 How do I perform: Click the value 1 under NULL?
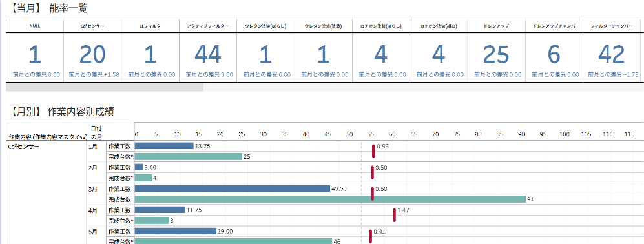tap(35, 54)
